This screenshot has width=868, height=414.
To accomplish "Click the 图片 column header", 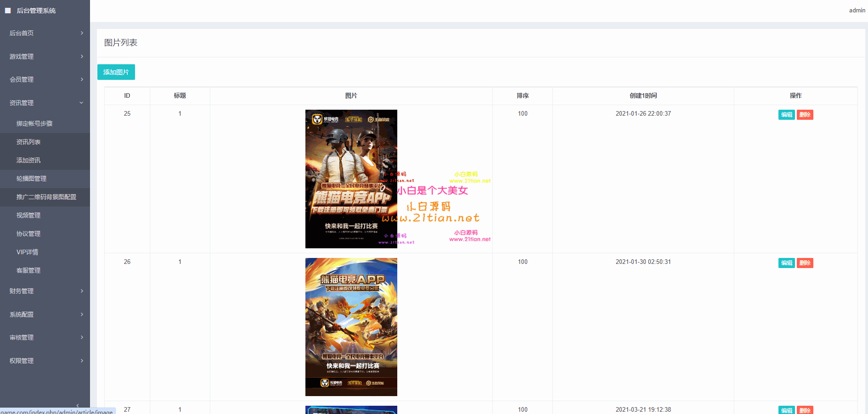I will (x=351, y=95).
